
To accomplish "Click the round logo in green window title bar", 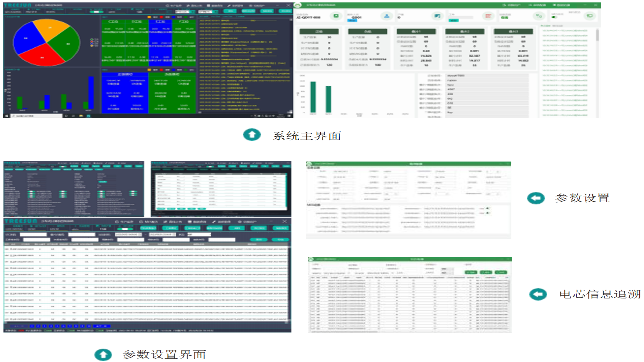I will click(298, 5).
